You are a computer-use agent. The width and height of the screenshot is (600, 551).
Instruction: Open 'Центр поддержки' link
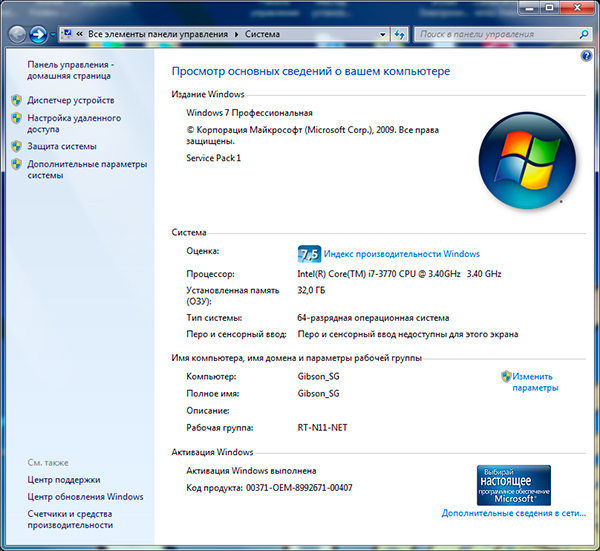(x=64, y=479)
